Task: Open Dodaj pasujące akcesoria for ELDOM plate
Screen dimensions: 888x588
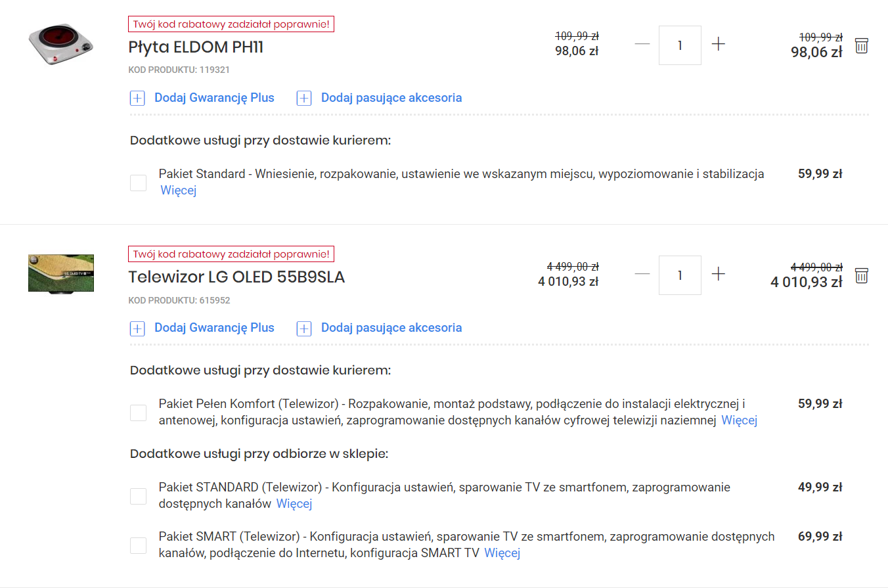Action: point(391,98)
